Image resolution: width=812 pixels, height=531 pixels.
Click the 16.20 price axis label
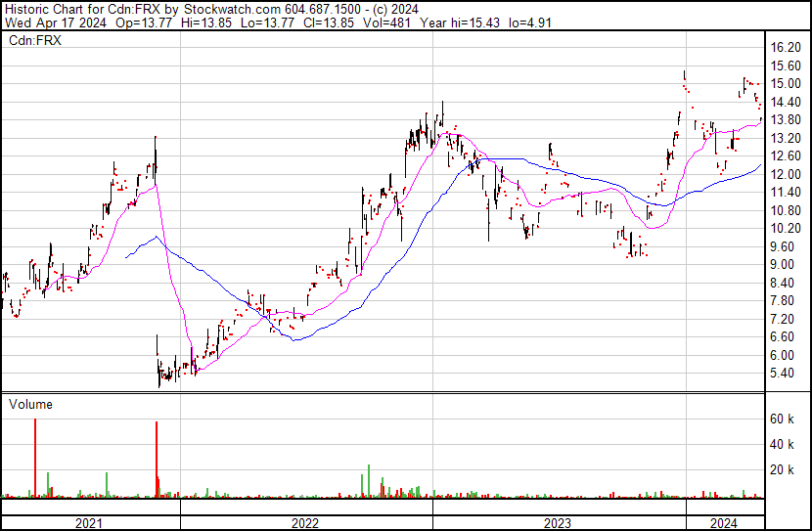[785, 47]
